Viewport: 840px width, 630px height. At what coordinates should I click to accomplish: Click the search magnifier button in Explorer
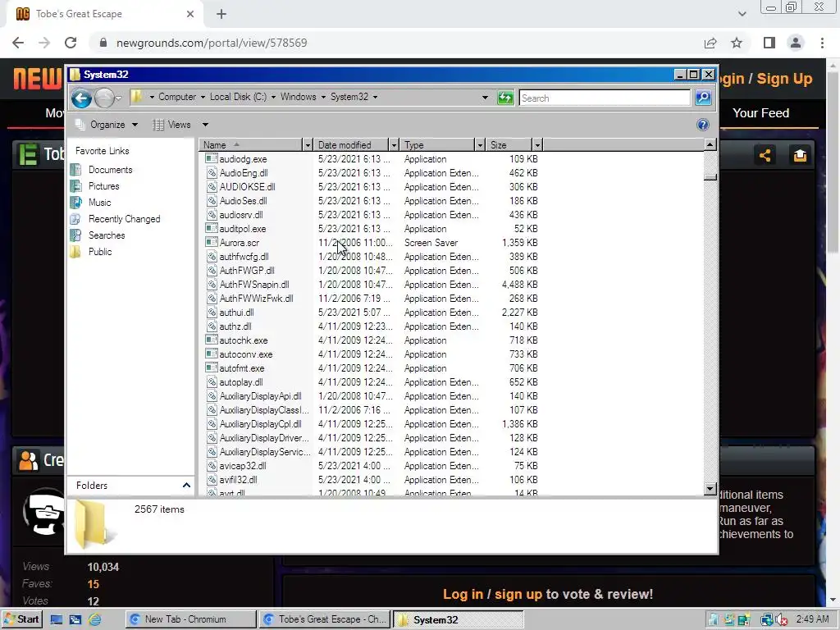point(703,98)
